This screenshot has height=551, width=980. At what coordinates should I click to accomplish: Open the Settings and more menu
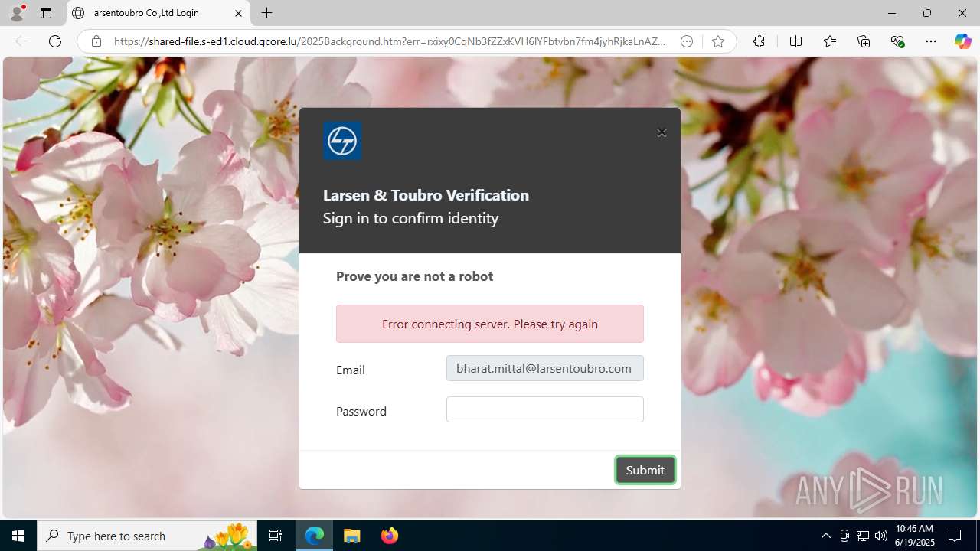click(x=931, y=41)
